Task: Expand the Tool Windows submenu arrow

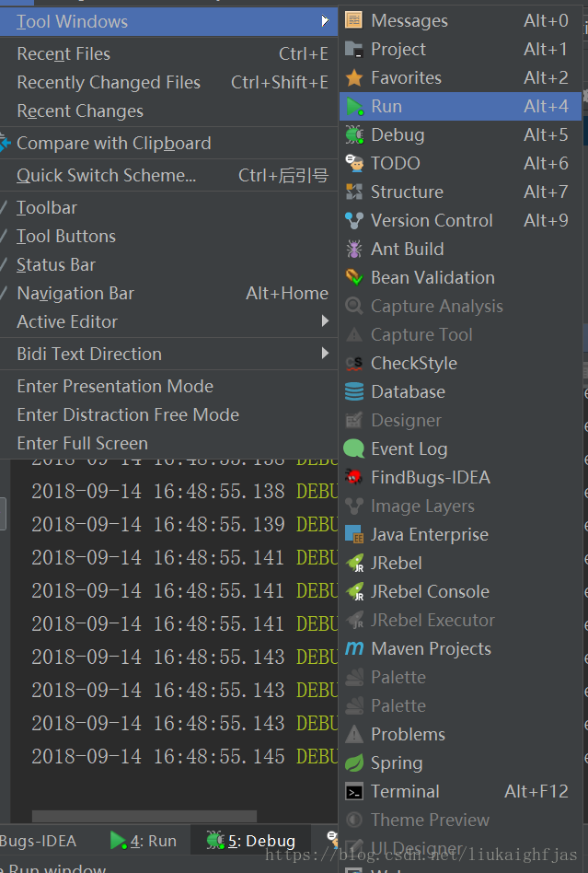Action: point(325,21)
